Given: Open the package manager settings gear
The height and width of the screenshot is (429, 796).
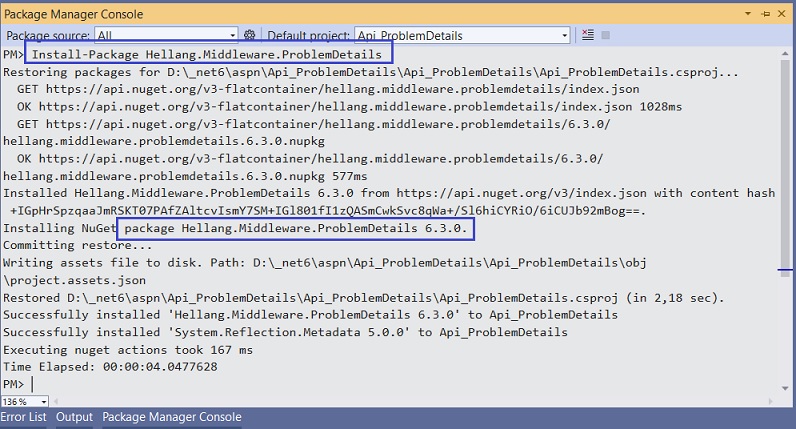Looking at the screenshot, I should pyautogui.click(x=249, y=35).
